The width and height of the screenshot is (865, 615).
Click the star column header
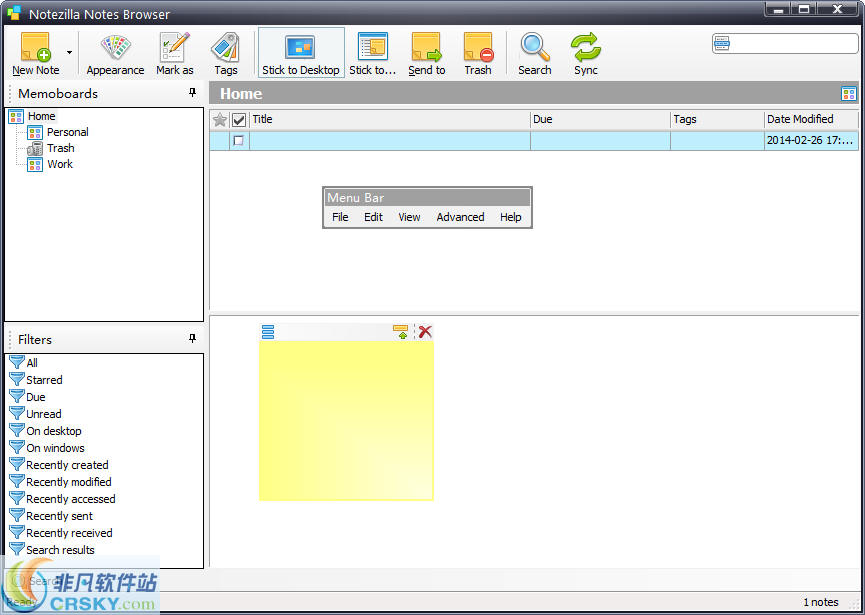pyautogui.click(x=220, y=119)
